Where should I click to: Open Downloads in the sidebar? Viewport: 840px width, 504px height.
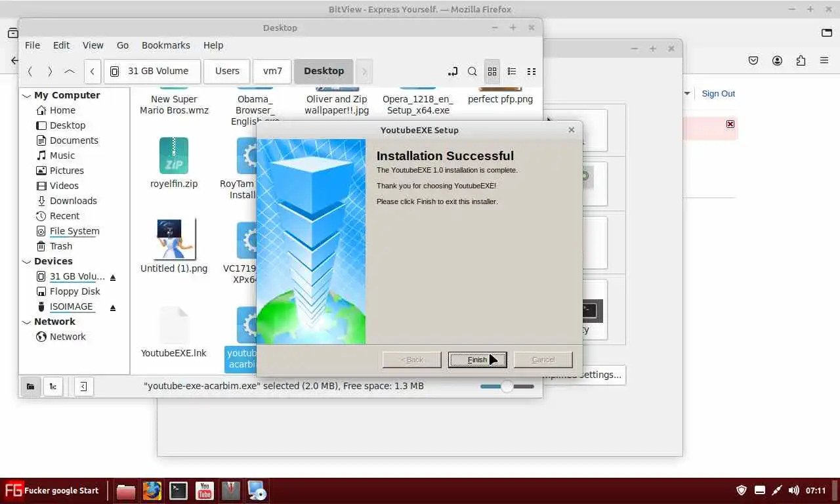pos(73,201)
